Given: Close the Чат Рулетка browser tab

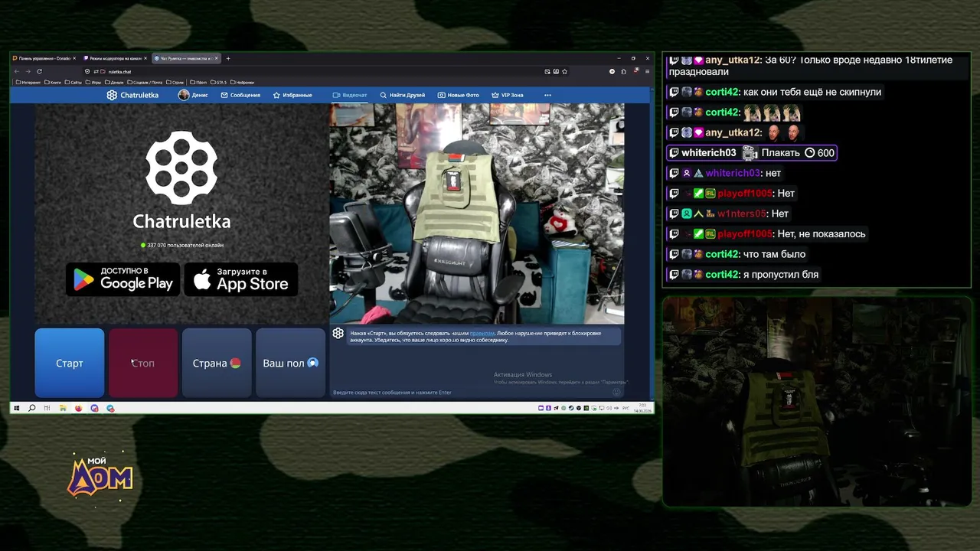Looking at the screenshot, I should pyautogui.click(x=217, y=58).
